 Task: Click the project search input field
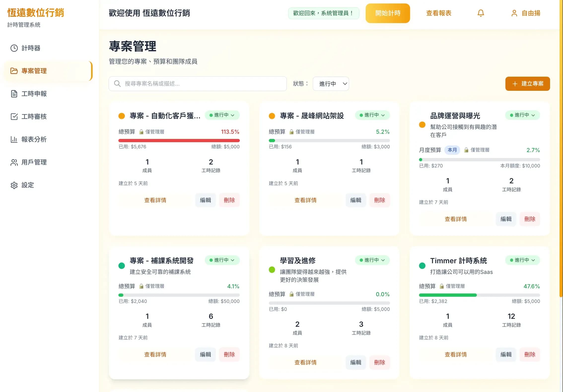point(197,84)
